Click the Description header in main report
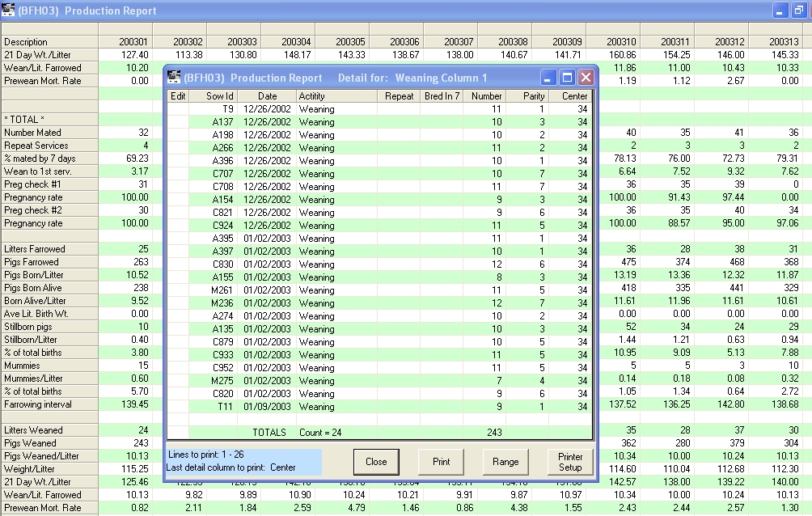812x516 pixels. 49,41
